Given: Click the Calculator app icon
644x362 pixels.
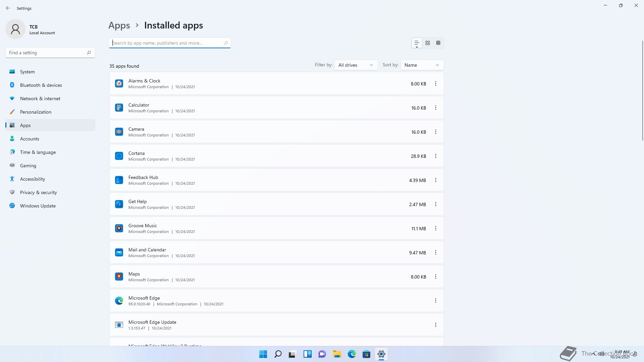Looking at the screenshot, I should point(119,108).
